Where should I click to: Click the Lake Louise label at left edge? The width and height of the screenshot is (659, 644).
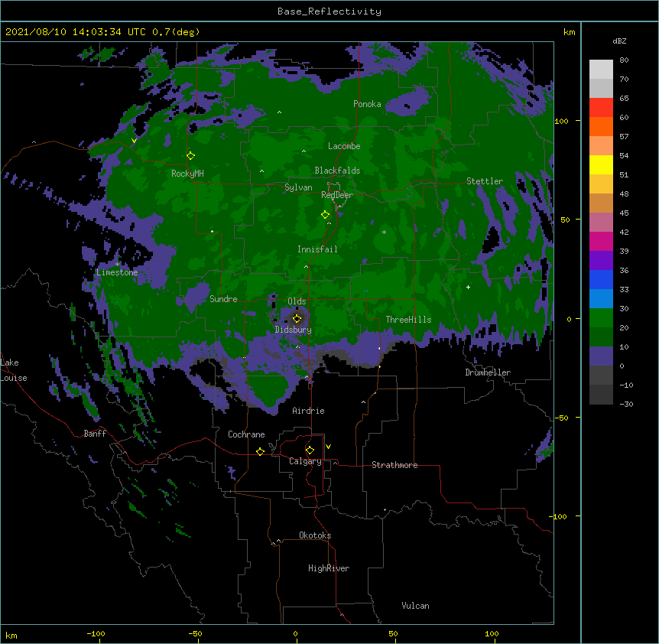coord(14,370)
